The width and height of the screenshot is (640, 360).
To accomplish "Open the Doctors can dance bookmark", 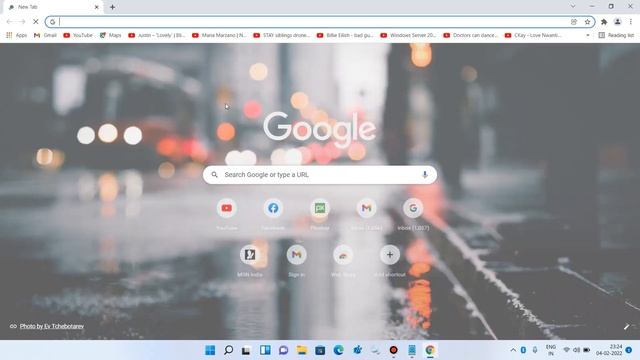I will coord(471,36).
